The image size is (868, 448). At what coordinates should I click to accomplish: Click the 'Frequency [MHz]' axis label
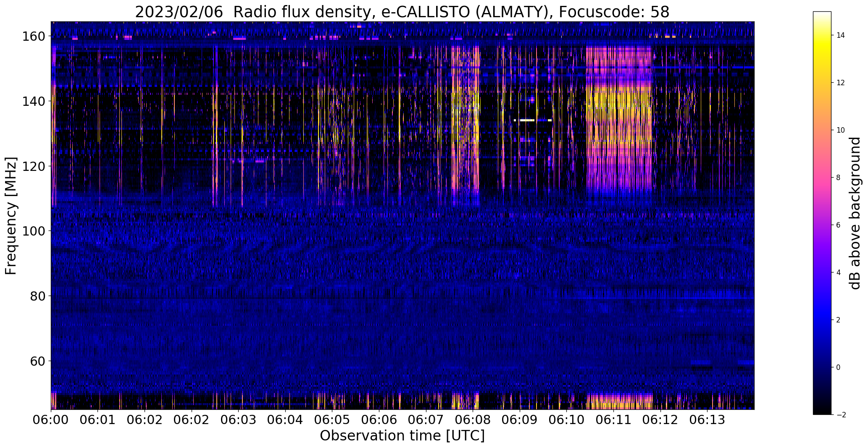(11, 216)
